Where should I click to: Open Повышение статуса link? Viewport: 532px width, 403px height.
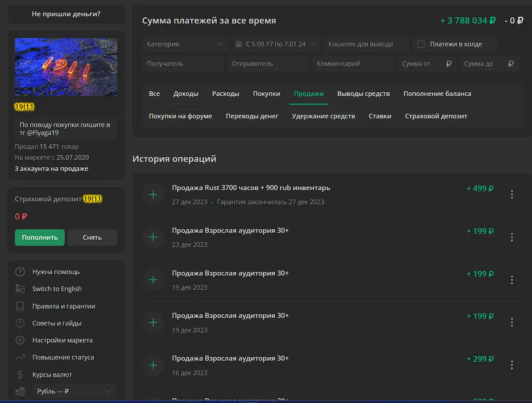(63, 357)
